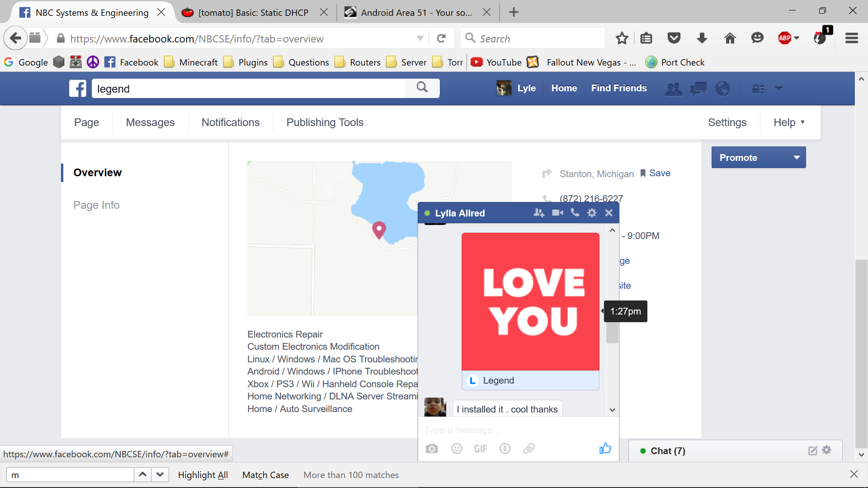The height and width of the screenshot is (488, 868).
Task: Open Privacy Shortcuts lock icon
Action: click(x=758, y=89)
